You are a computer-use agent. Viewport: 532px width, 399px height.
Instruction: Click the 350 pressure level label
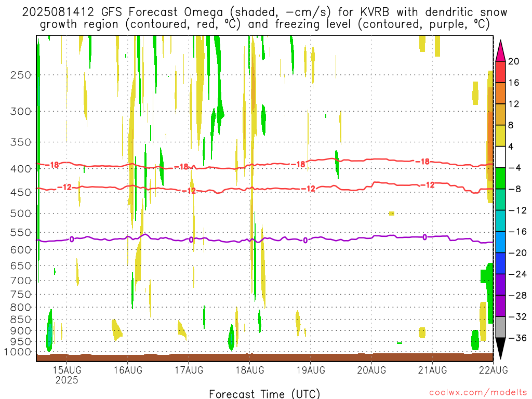[x=21, y=142]
